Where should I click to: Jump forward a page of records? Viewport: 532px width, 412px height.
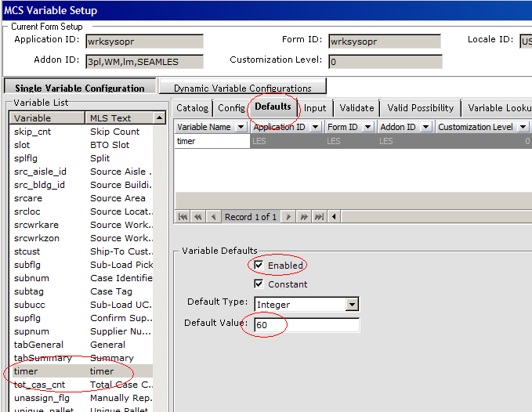(x=304, y=217)
